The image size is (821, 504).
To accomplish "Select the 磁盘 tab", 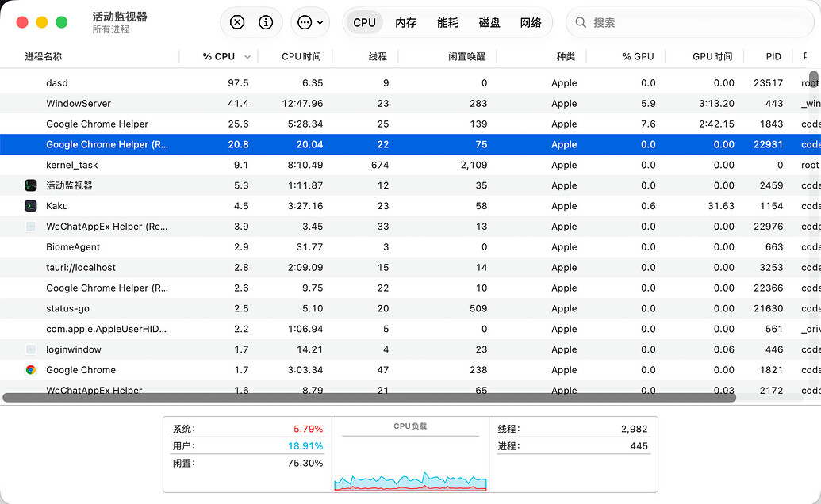I will (x=489, y=22).
